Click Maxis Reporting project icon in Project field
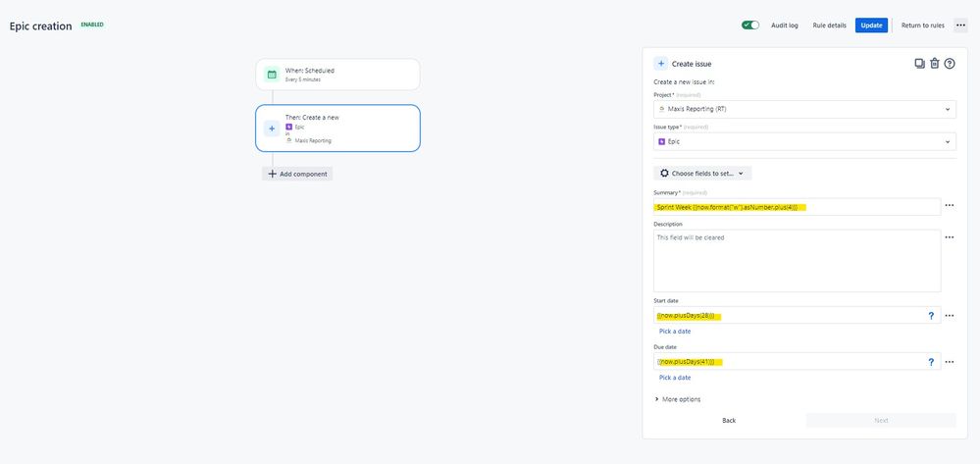This screenshot has width=980, height=464. (662, 109)
